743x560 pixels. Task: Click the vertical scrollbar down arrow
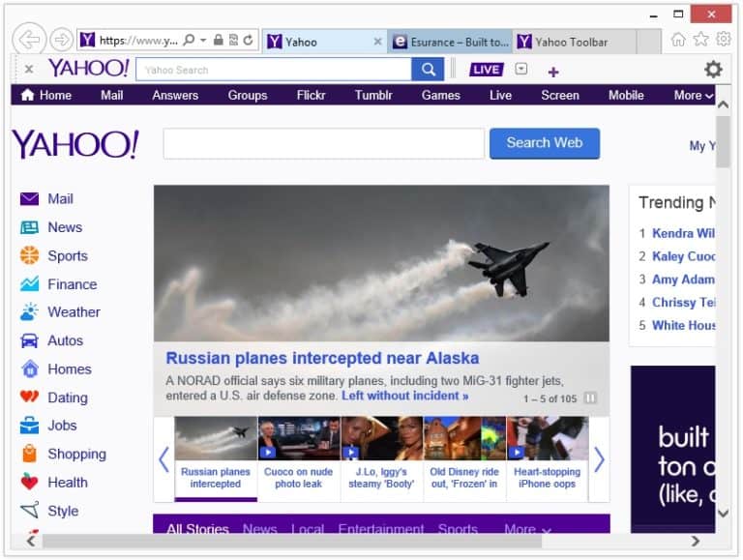coord(723,514)
